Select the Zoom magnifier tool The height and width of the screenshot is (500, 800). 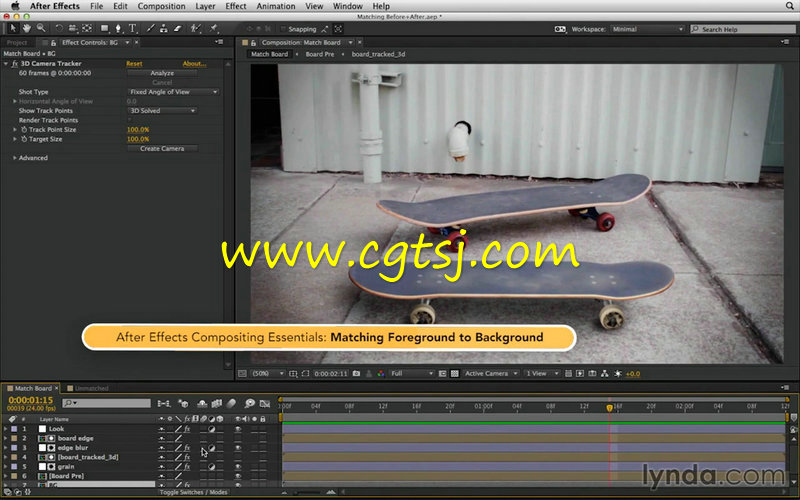41,29
